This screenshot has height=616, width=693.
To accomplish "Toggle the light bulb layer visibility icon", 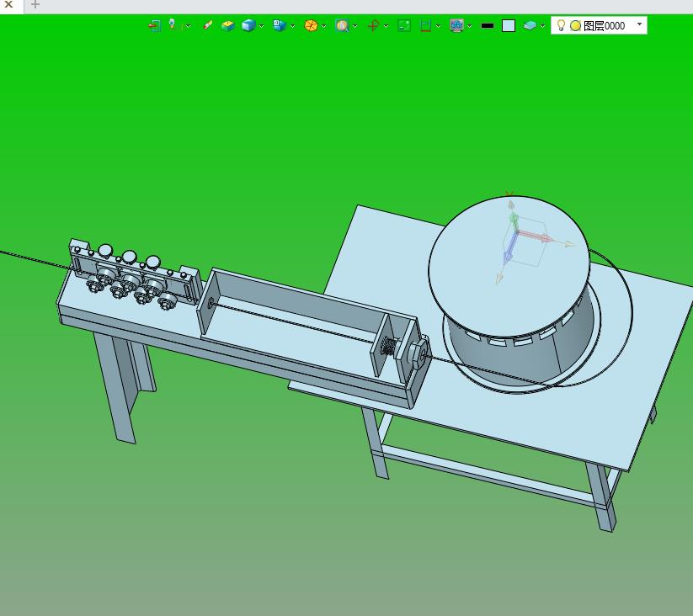I will [561, 25].
